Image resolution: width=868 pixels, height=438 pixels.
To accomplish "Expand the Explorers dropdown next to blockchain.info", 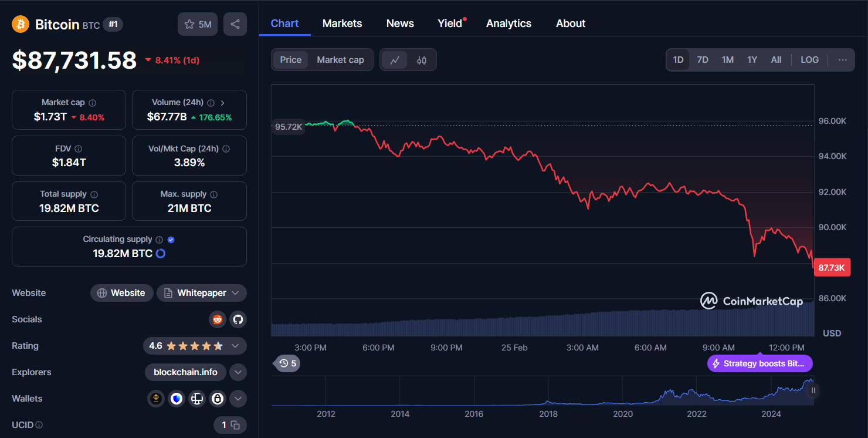I will (x=238, y=372).
